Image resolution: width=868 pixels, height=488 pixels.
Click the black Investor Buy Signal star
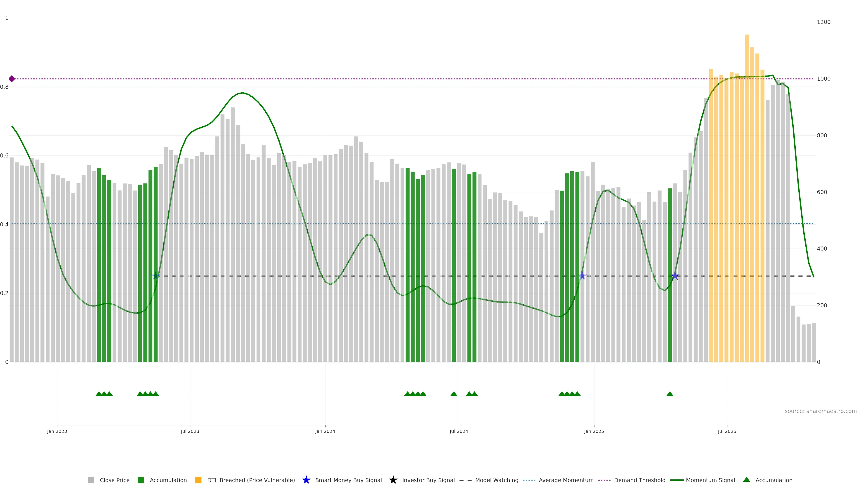tap(393, 480)
